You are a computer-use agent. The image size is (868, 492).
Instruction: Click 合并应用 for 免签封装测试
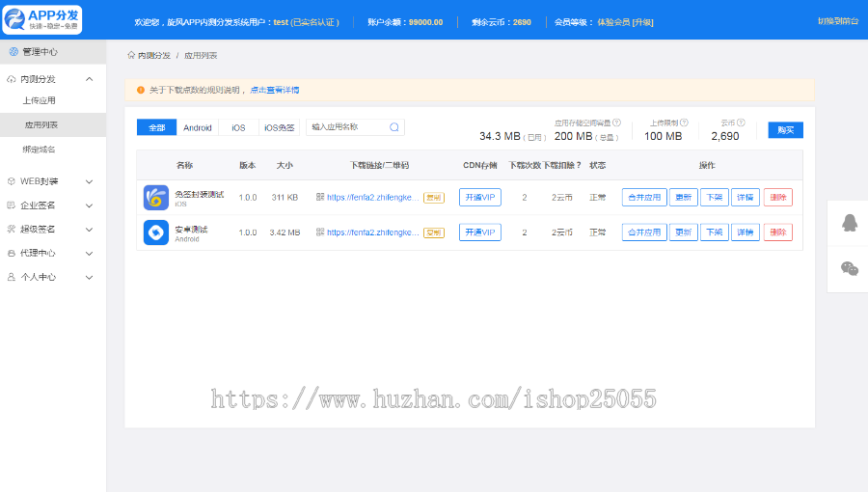[x=644, y=197]
